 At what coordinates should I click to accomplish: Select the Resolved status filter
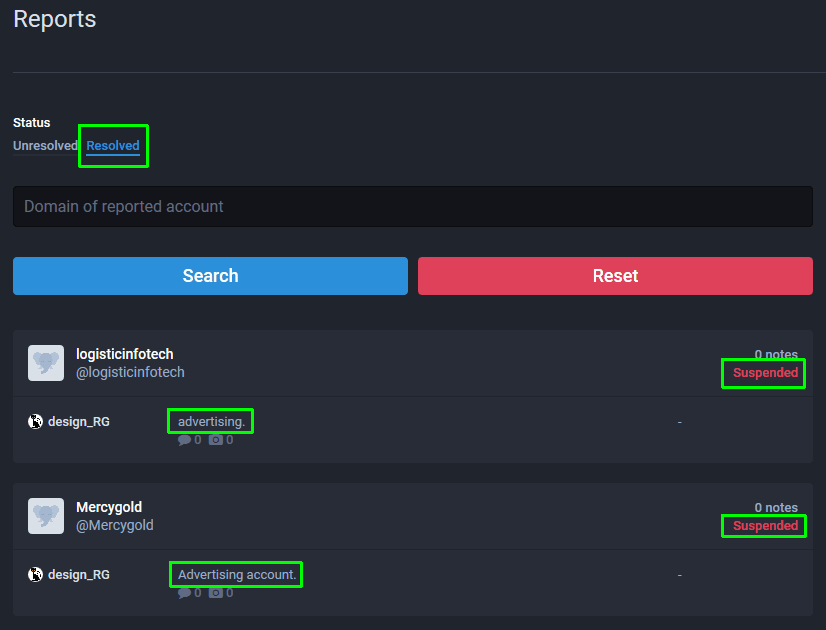[113, 146]
